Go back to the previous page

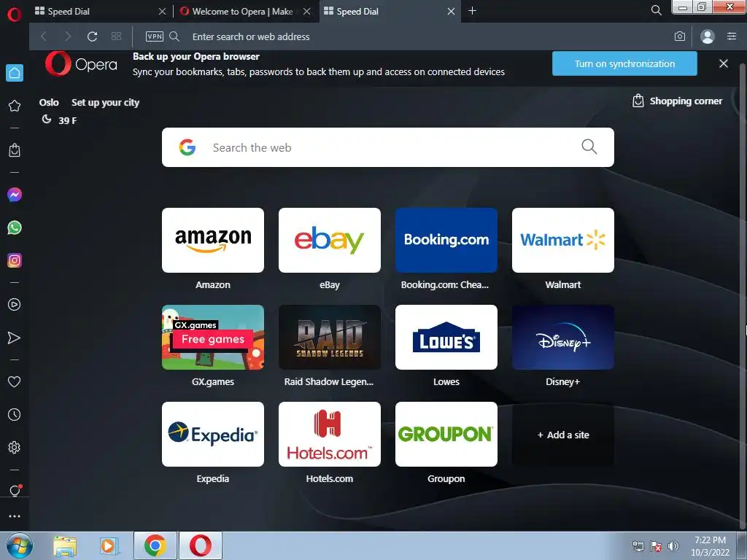click(x=44, y=36)
